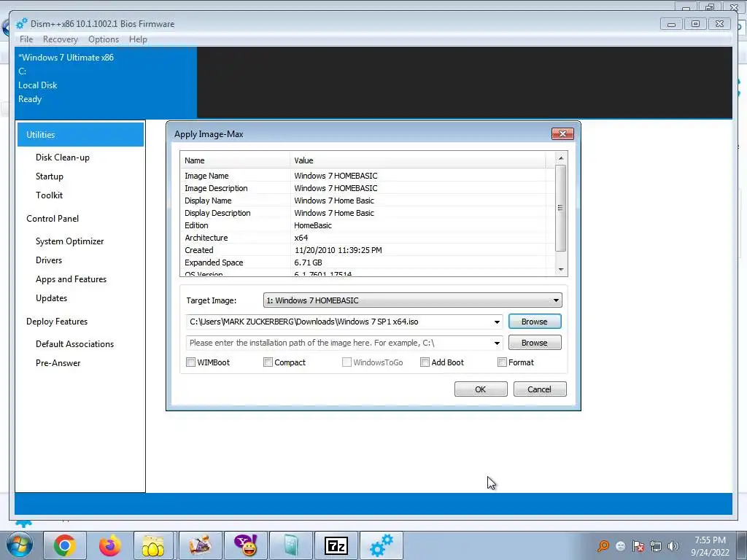Click the Dism++ title bar gear icon
747x560 pixels.
22,24
